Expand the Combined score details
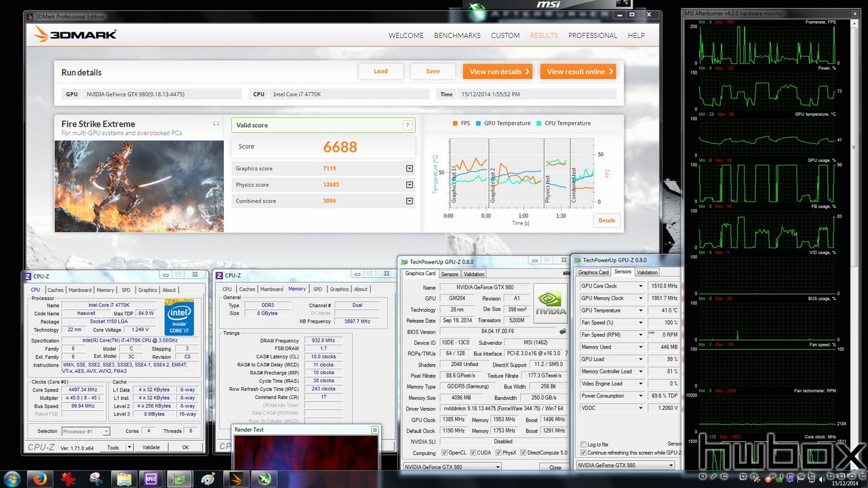The height and width of the screenshot is (488, 868). pyautogui.click(x=410, y=201)
